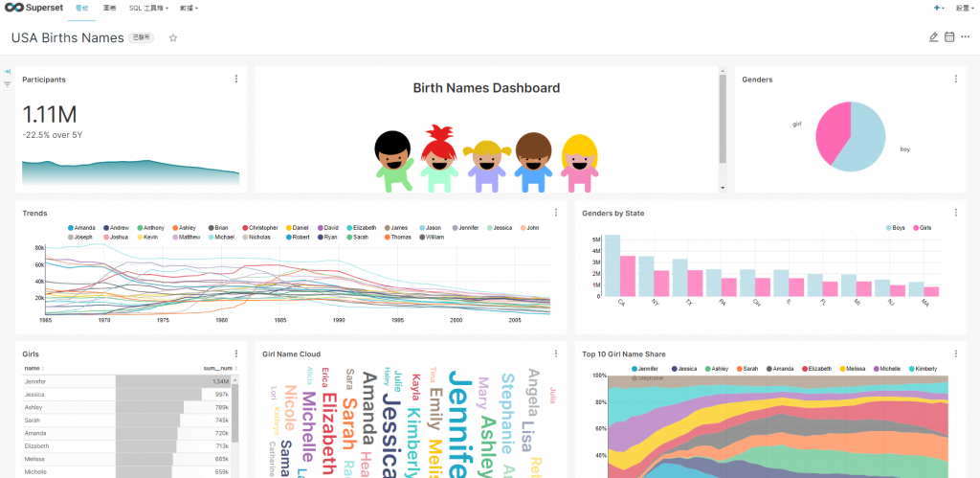The width and height of the screenshot is (980, 478).
Task: Open Participants chart three-dot menu
Action: pos(236,79)
